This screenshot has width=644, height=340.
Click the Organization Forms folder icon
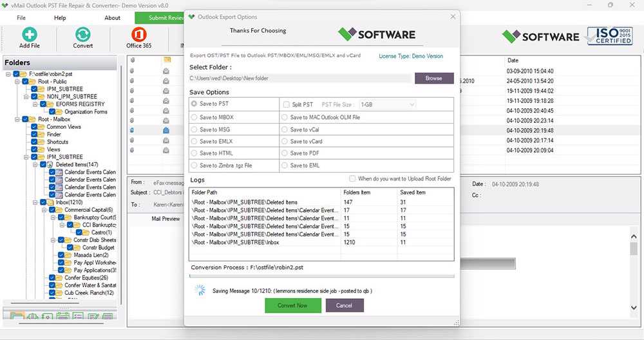coord(59,111)
